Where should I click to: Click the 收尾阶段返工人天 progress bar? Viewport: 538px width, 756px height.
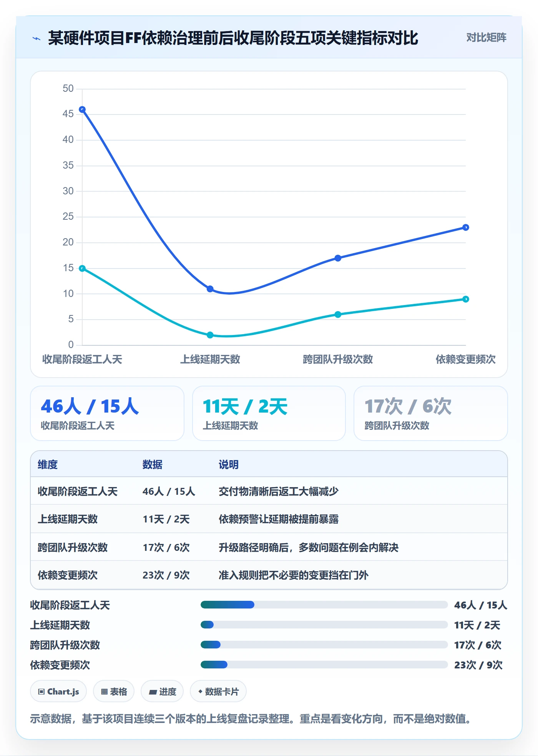point(324,605)
